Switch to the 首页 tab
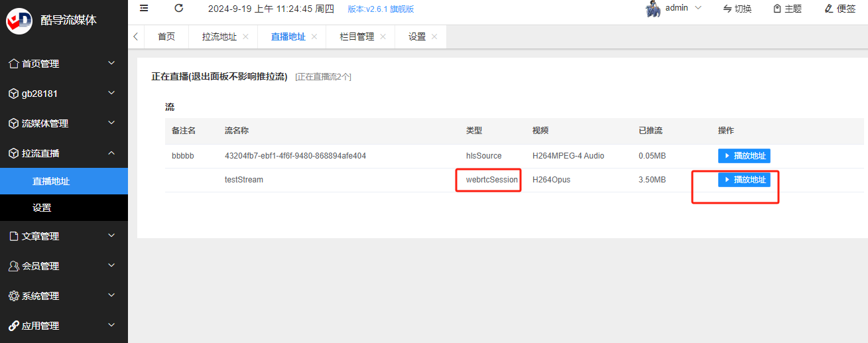The height and width of the screenshot is (343, 868). (x=166, y=37)
